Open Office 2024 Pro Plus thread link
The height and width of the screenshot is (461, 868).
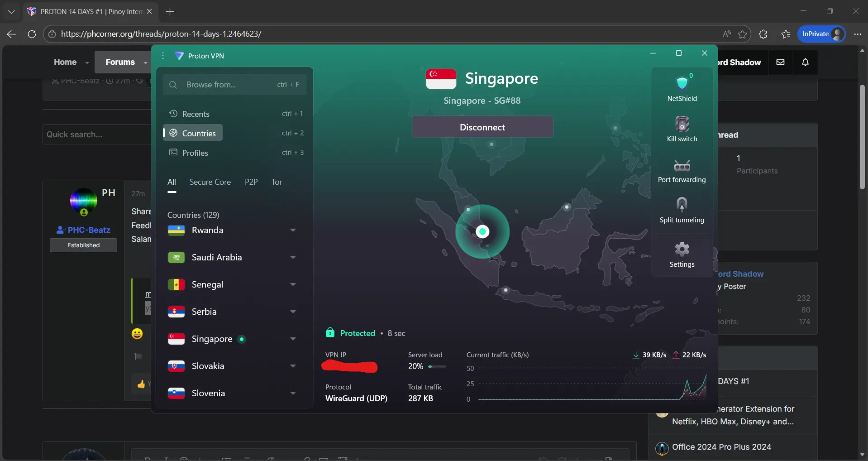(721, 447)
